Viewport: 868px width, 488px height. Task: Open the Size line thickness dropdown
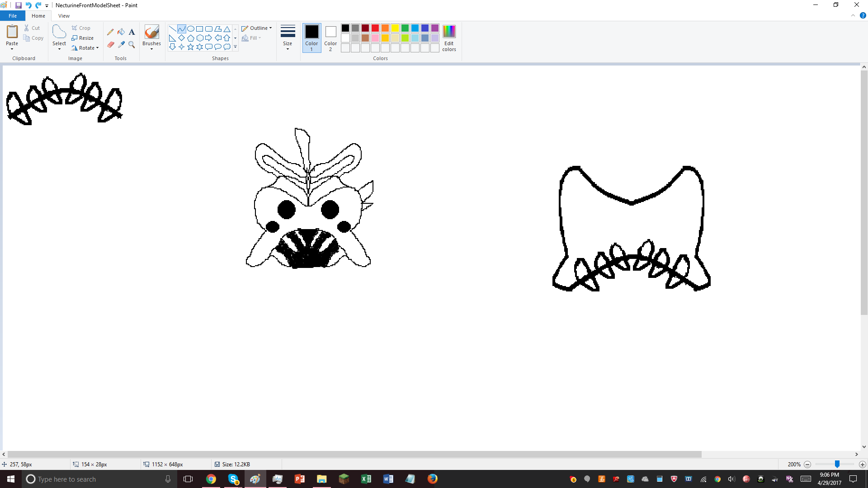point(288,38)
